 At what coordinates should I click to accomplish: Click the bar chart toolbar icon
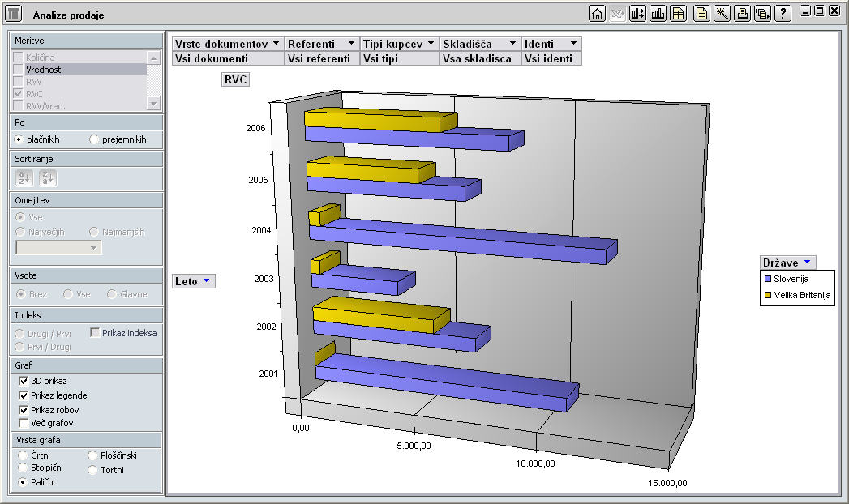pyautogui.click(x=658, y=14)
